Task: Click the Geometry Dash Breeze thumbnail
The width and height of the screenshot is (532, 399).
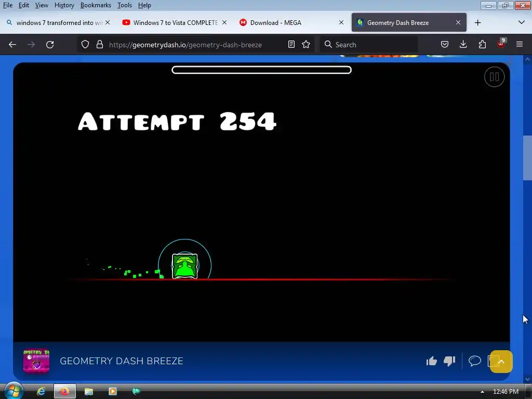Action: (36, 361)
